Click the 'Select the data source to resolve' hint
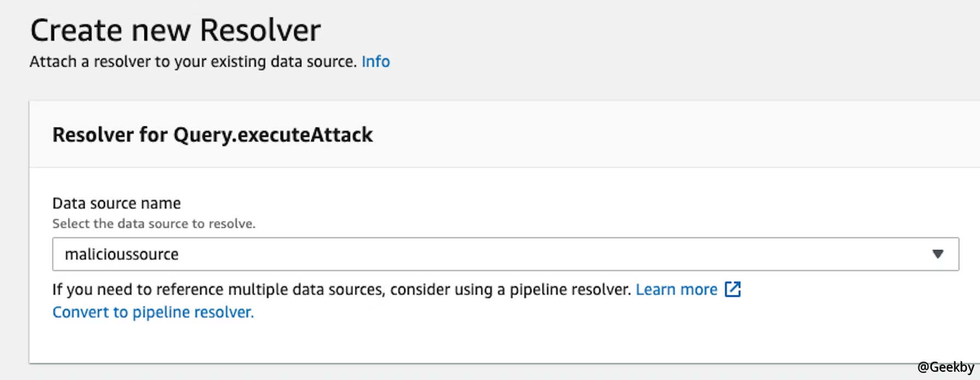Screen dimensions: 980x380 pos(154,224)
